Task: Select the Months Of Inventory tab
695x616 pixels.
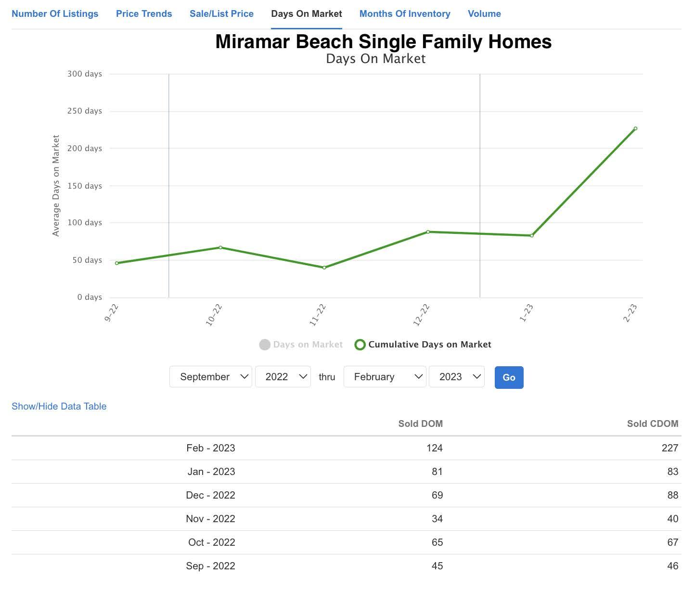Action: click(x=405, y=14)
